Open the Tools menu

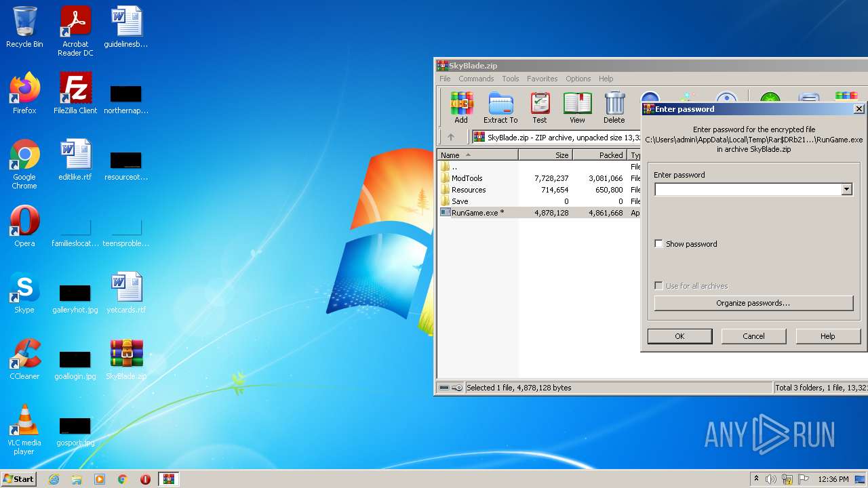tap(511, 79)
